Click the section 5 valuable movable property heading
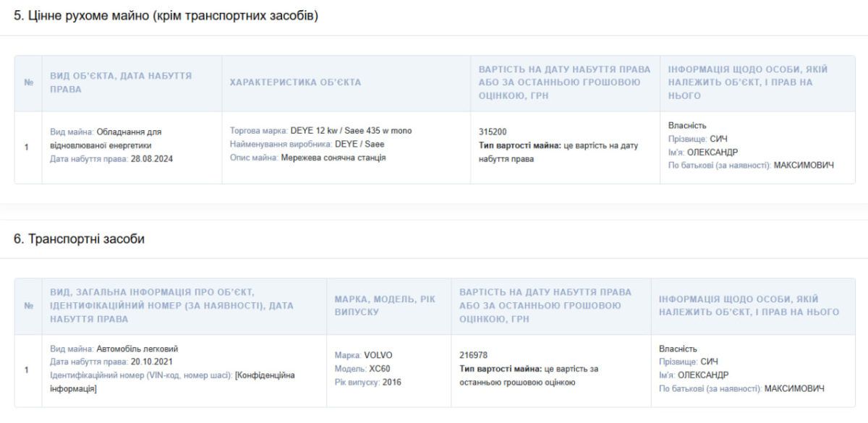 point(166,16)
